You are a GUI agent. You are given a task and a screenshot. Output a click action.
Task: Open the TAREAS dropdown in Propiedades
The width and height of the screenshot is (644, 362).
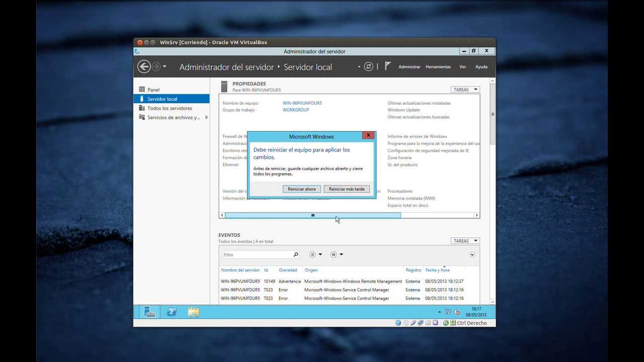465,89
